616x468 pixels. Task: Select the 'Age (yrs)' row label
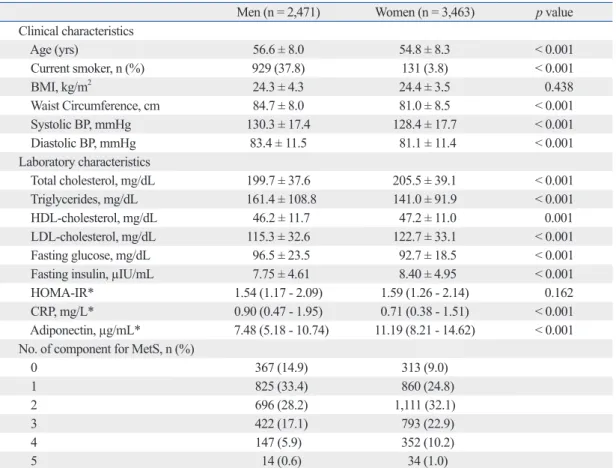(54, 50)
